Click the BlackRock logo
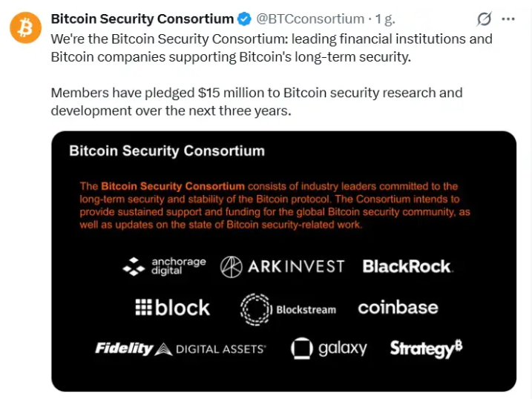Screen dimensions: 532x399 (x=407, y=266)
